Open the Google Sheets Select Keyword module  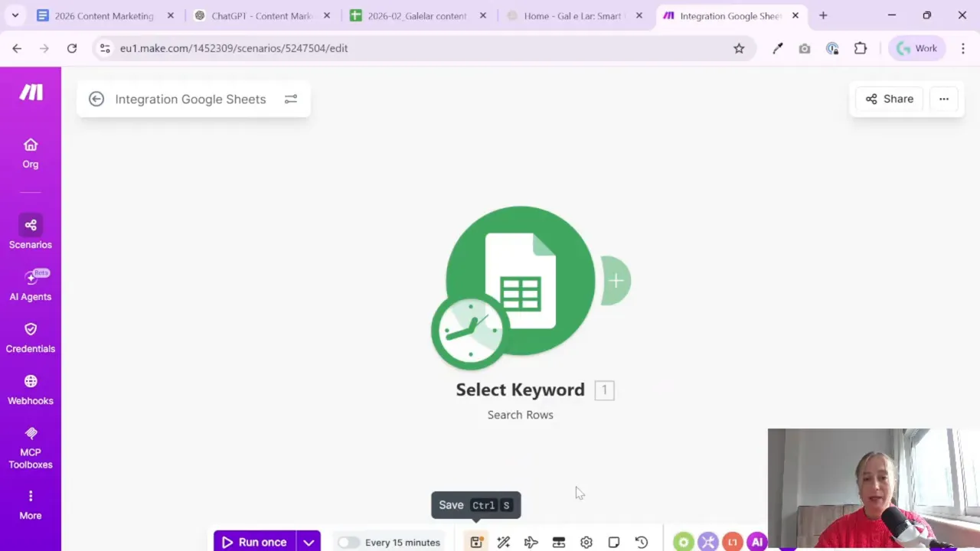click(x=521, y=281)
